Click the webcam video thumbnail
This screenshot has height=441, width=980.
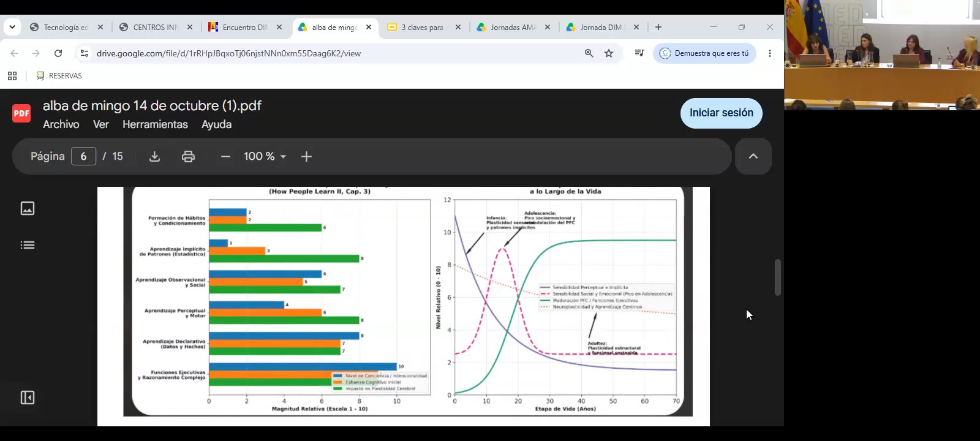pyautogui.click(x=882, y=55)
